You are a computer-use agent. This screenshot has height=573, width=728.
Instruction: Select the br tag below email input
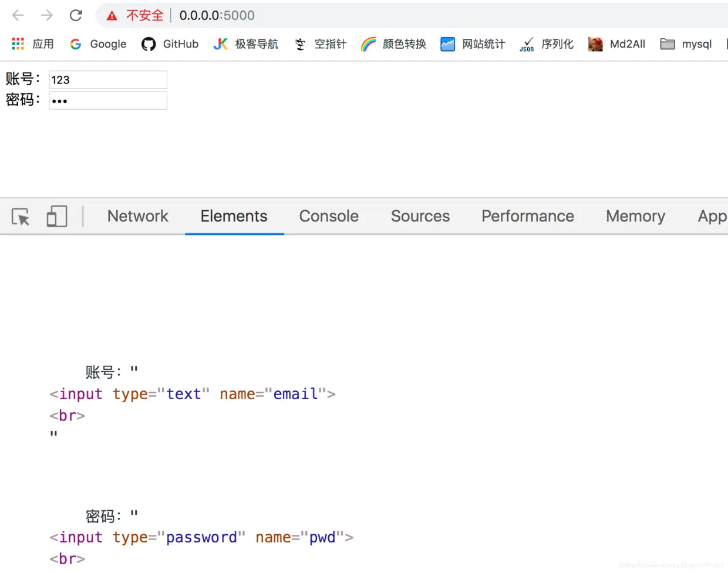68,416
